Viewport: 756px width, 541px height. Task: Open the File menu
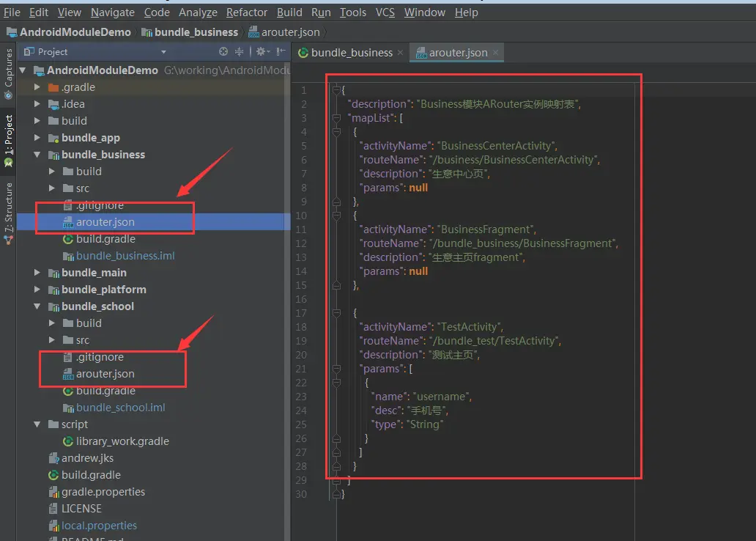point(12,12)
